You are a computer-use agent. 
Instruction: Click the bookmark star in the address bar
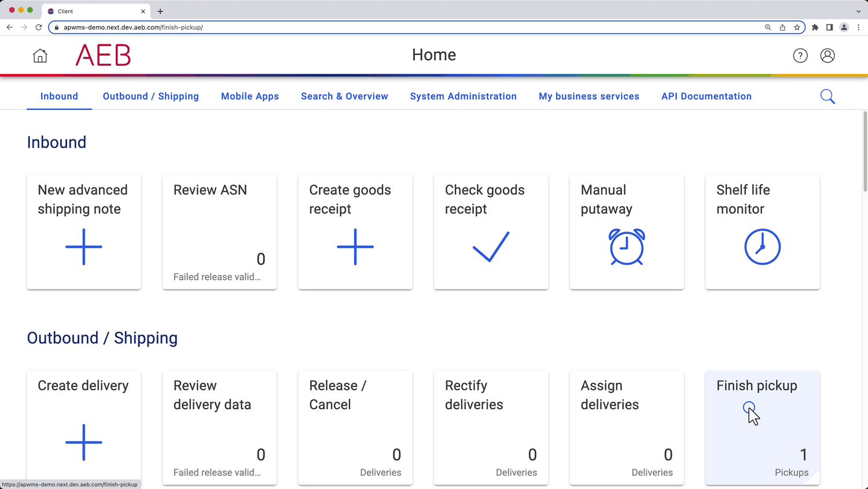tap(797, 27)
